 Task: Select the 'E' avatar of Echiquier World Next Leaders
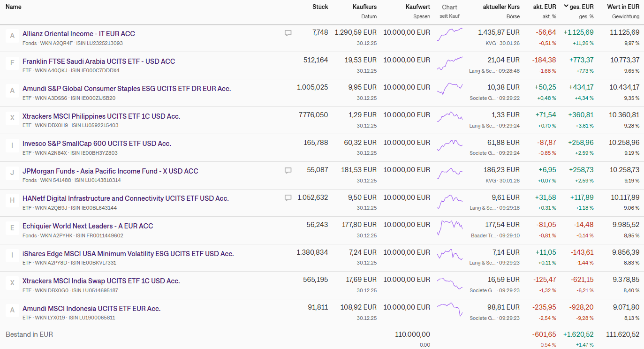click(x=12, y=228)
